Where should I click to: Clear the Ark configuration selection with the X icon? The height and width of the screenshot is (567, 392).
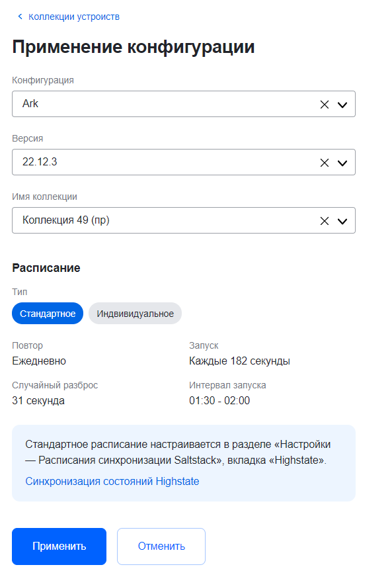tap(324, 104)
